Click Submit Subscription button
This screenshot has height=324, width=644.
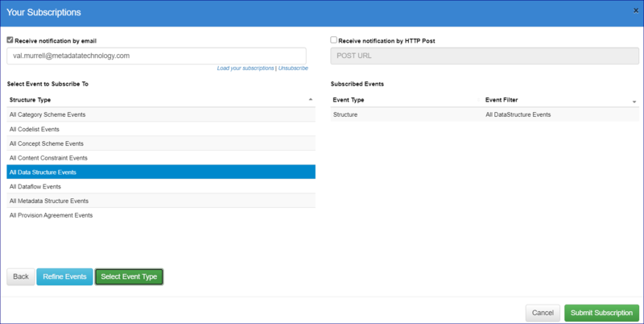pos(602,313)
